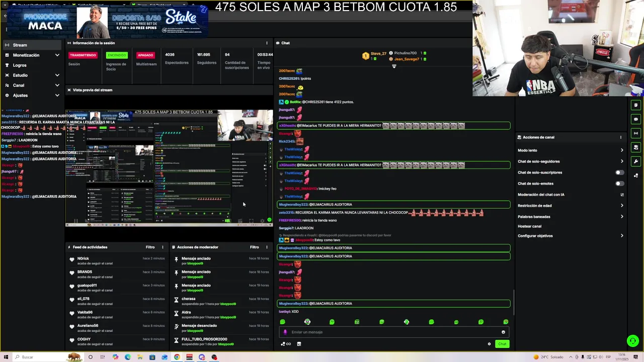Click the three-dots icon in right sidebar
Screen dimensions: 644x362
(636, 175)
